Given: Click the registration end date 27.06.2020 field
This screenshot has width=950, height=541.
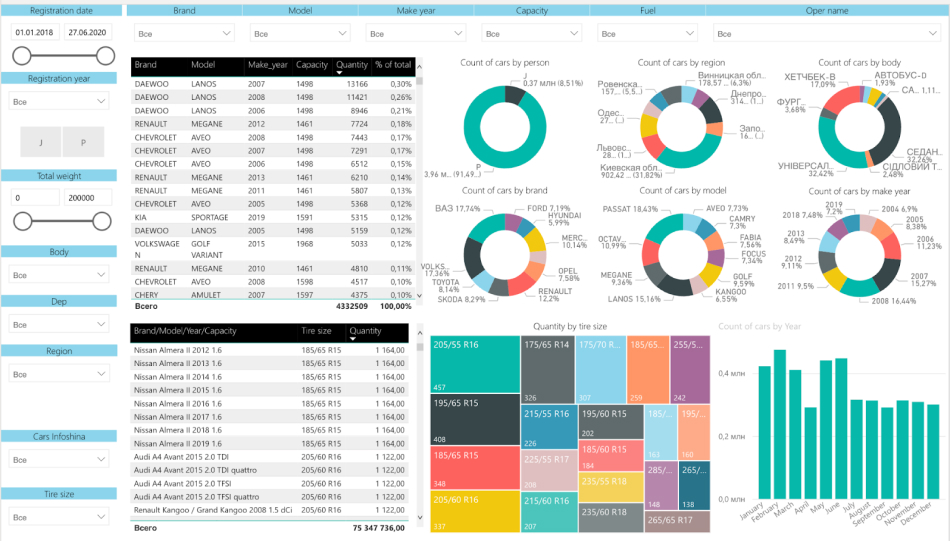Looking at the screenshot, I should click(88, 32).
